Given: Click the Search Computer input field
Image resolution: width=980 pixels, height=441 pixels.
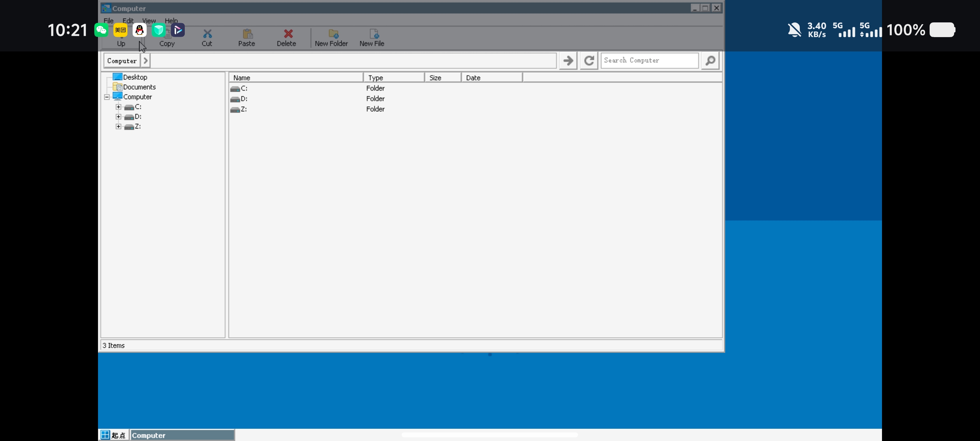Looking at the screenshot, I should [649, 61].
